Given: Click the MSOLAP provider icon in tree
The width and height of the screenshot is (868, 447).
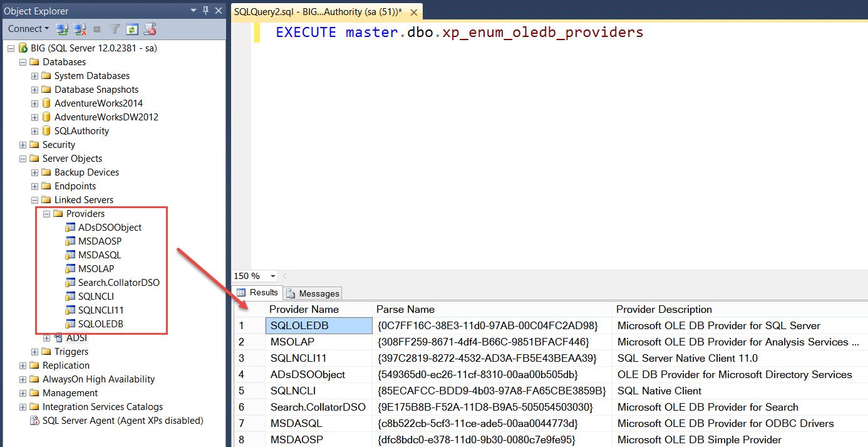Looking at the screenshot, I should 70,269.
